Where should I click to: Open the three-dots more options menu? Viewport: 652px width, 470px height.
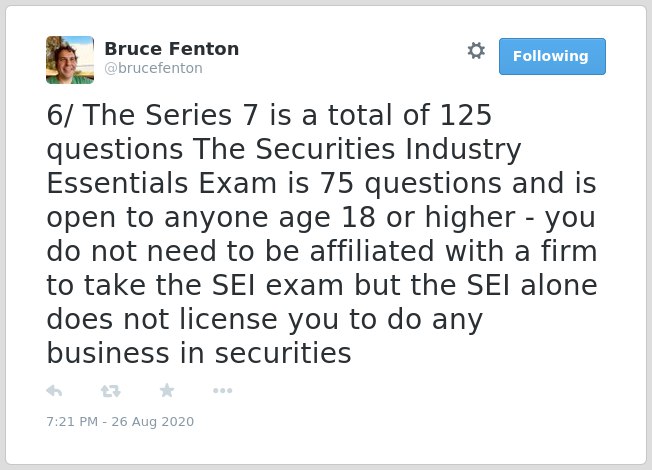point(222,391)
